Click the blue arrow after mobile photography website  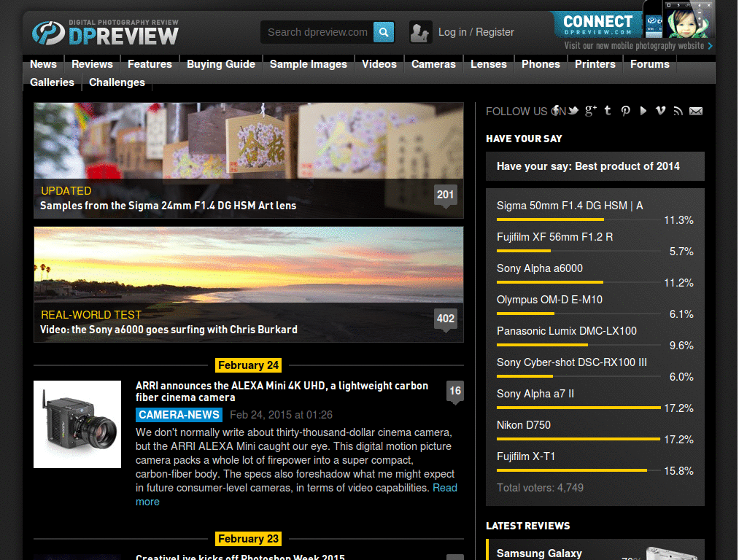point(711,46)
